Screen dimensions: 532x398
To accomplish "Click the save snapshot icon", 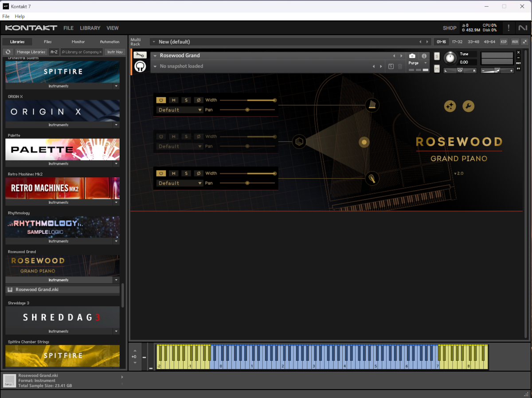I will tap(391, 66).
